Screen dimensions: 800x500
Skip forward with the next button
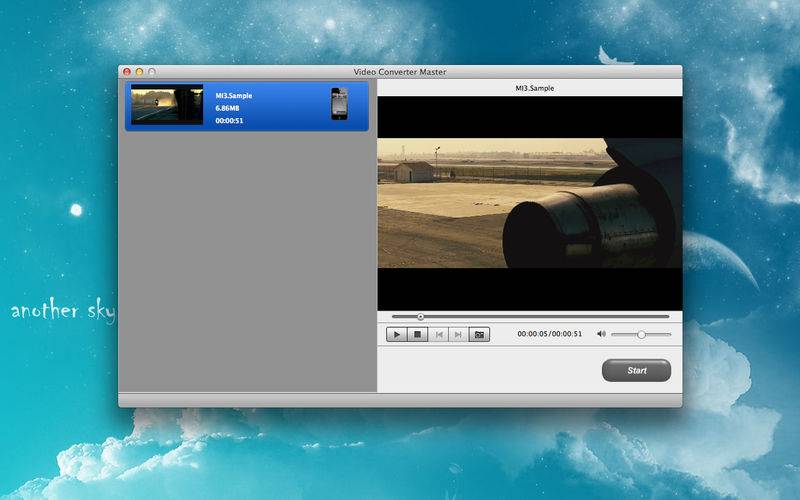pos(459,334)
